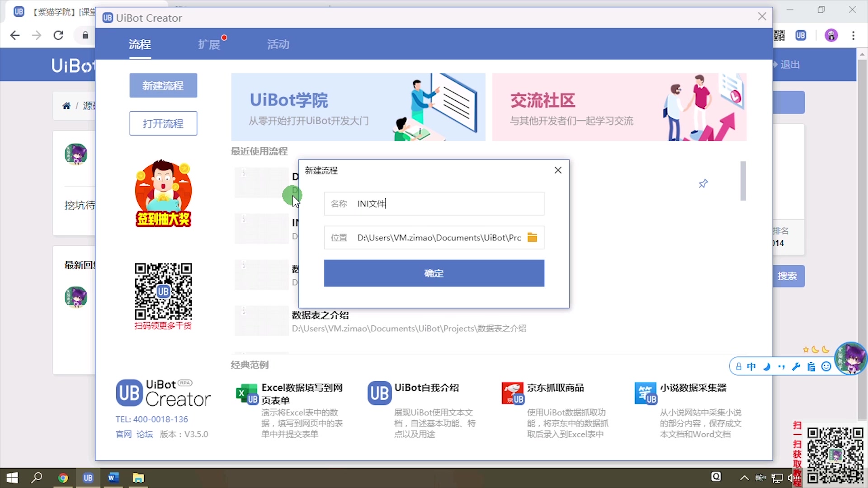
Task: Click the UiBot自我介绍 example icon
Action: pos(379,393)
